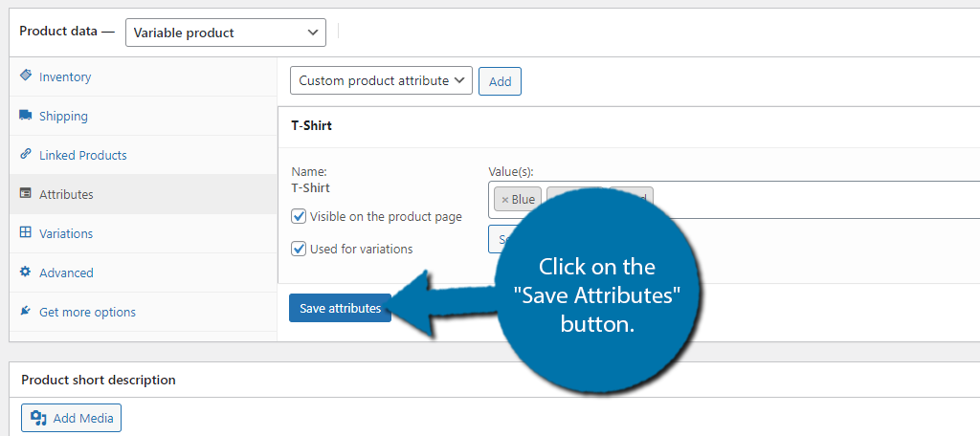Click the Shipping truck icon
Image resolution: width=980 pixels, height=436 pixels.
tap(26, 116)
